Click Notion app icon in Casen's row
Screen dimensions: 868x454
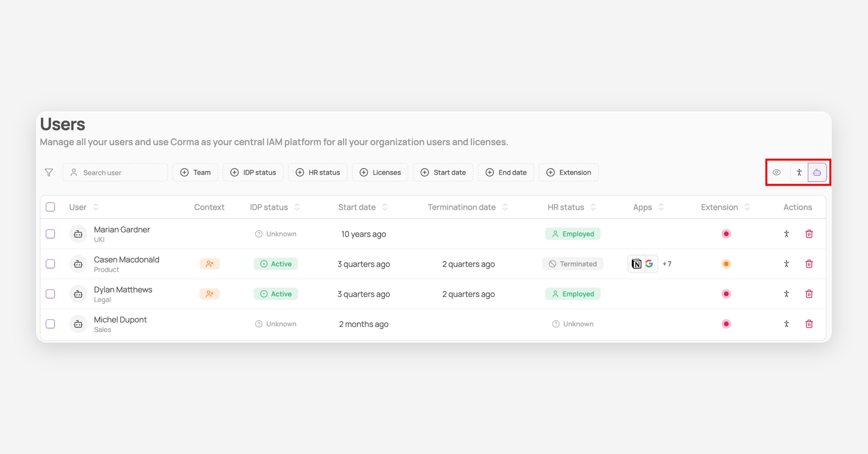(637, 264)
